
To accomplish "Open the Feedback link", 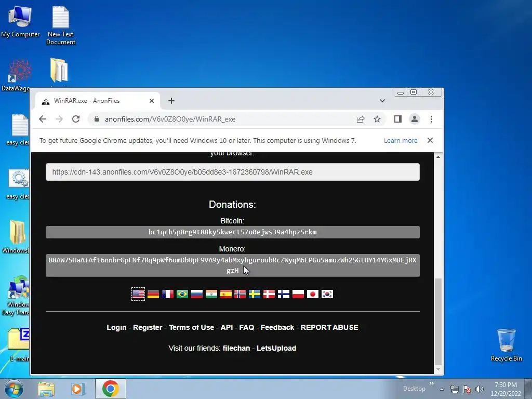I will (277, 327).
